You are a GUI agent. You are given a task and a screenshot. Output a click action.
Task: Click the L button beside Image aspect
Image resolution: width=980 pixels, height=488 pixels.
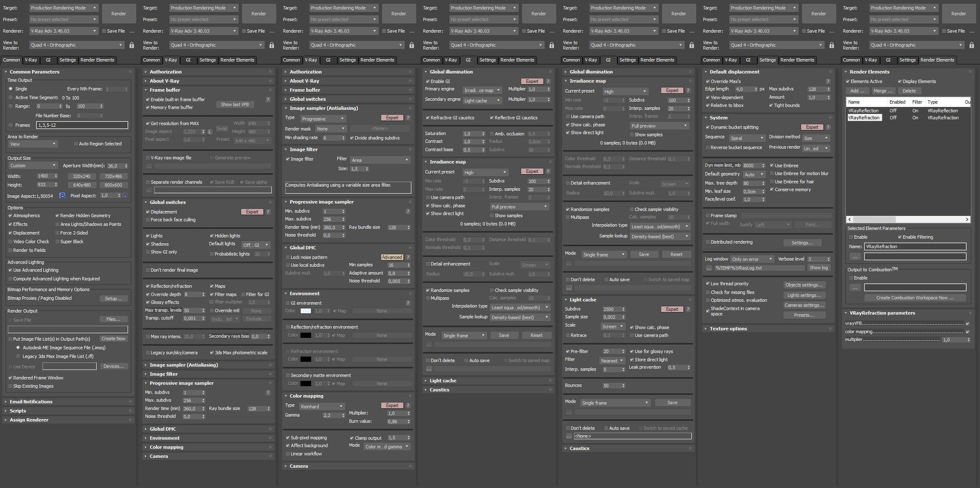(209, 131)
